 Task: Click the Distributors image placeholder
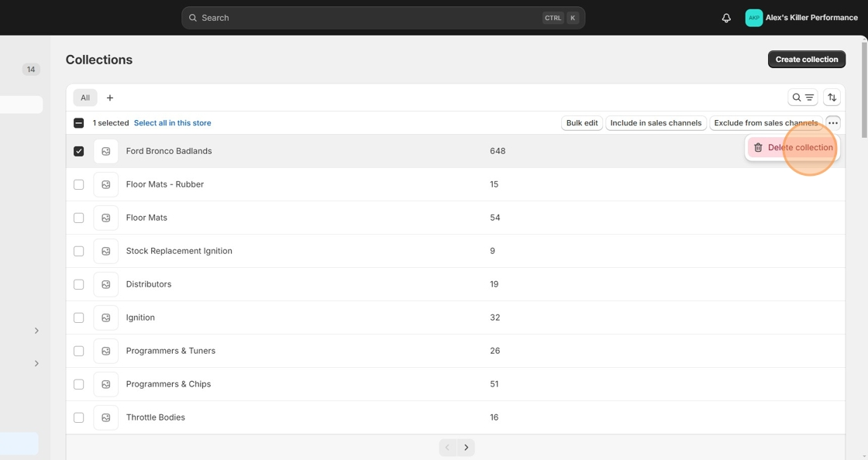[105, 284]
